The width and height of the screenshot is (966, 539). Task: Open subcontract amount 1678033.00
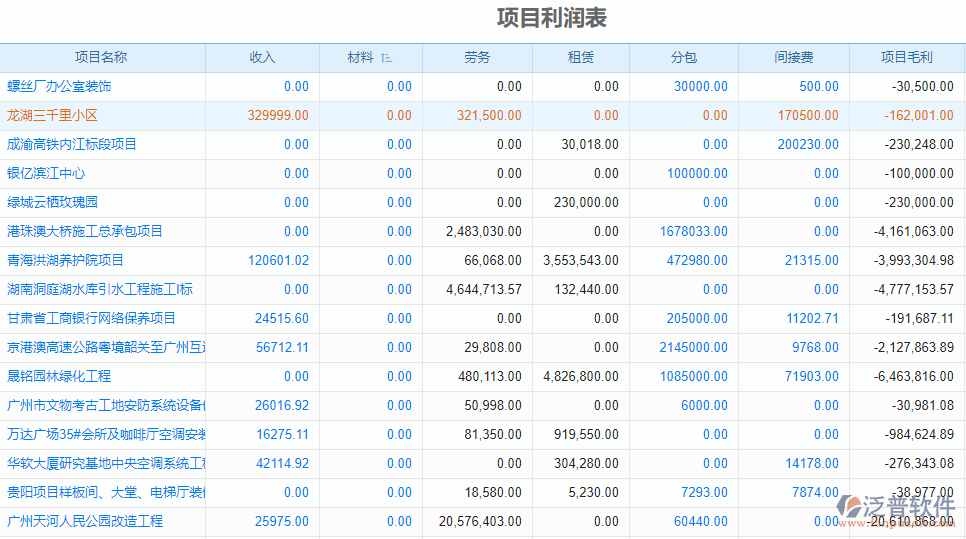[x=693, y=232]
